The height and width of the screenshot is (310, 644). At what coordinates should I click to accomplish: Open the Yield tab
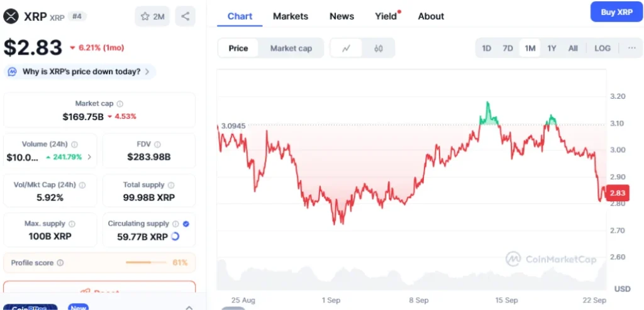point(386,16)
